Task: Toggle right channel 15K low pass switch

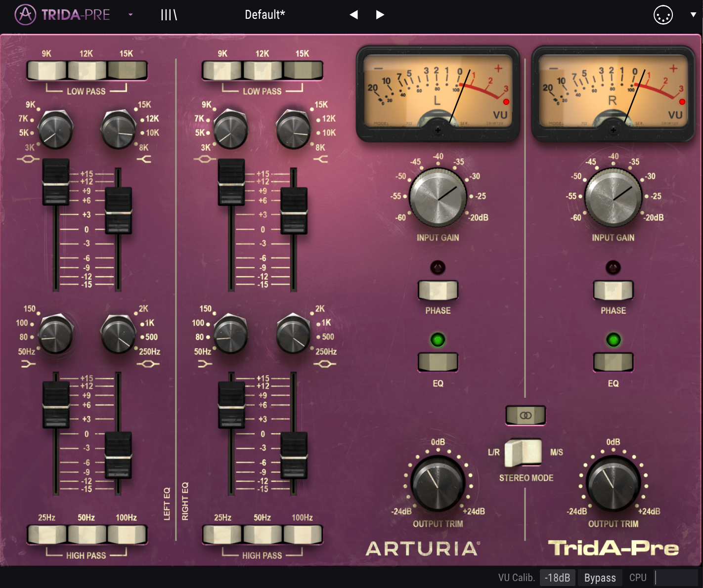Action: pyautogui.click(x=303, y=70)
